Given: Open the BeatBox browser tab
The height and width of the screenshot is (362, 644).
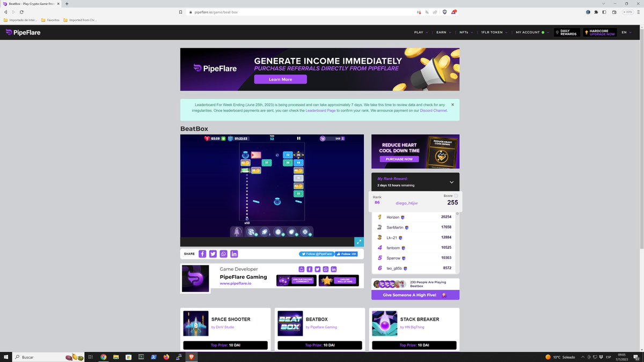Looking at the screenshot, I should pos(31,3).
